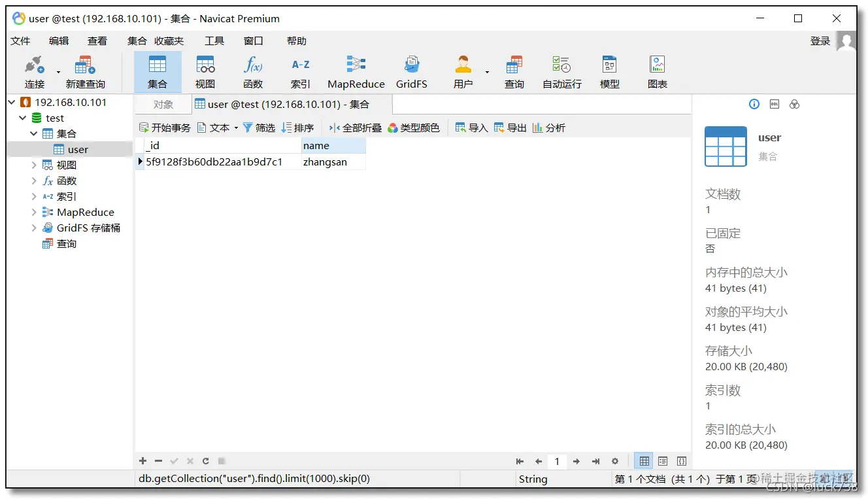Switch to the Objects (对象) tab
Viewport: 868px width, 499px height.
[163, 105]
